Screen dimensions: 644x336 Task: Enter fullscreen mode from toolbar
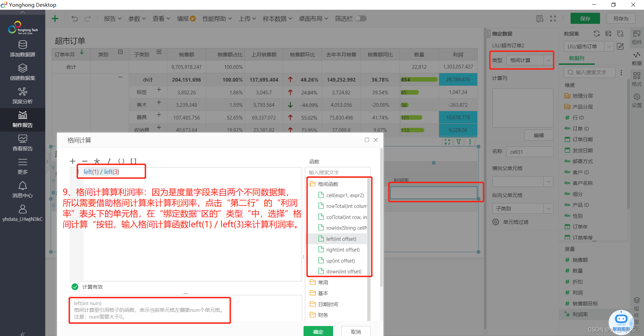tap(553, 18)
